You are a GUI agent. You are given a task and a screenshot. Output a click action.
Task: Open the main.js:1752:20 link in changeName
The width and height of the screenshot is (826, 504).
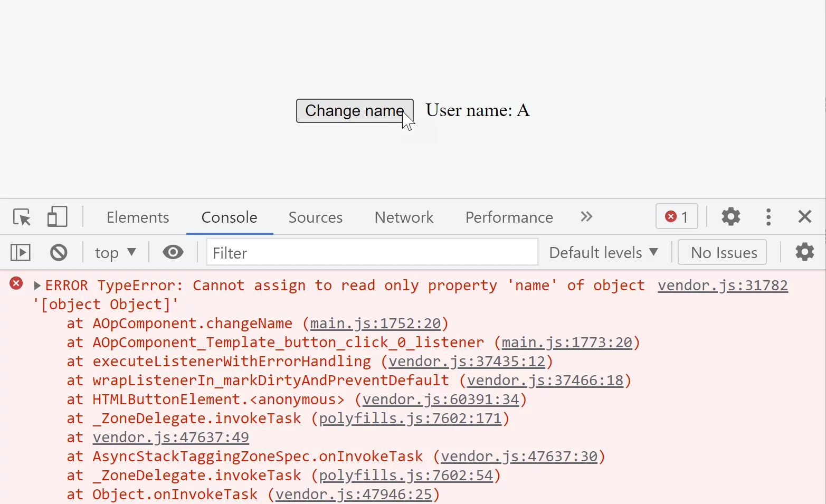coord(376,323)
